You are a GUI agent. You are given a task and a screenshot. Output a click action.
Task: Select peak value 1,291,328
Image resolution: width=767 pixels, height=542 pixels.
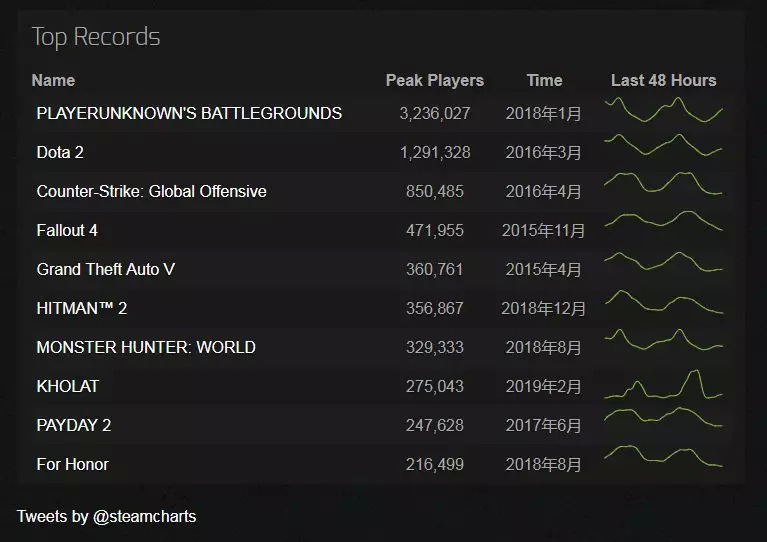(x=435, y=153)
